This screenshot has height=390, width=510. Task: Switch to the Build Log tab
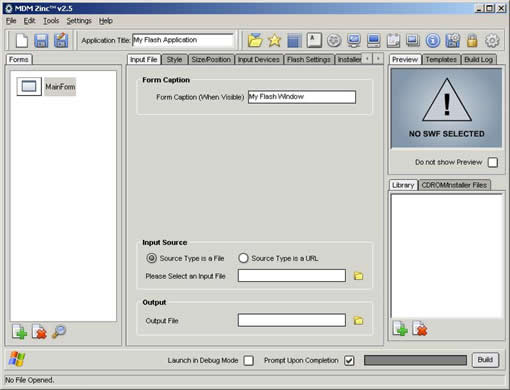tap(479, 60)
